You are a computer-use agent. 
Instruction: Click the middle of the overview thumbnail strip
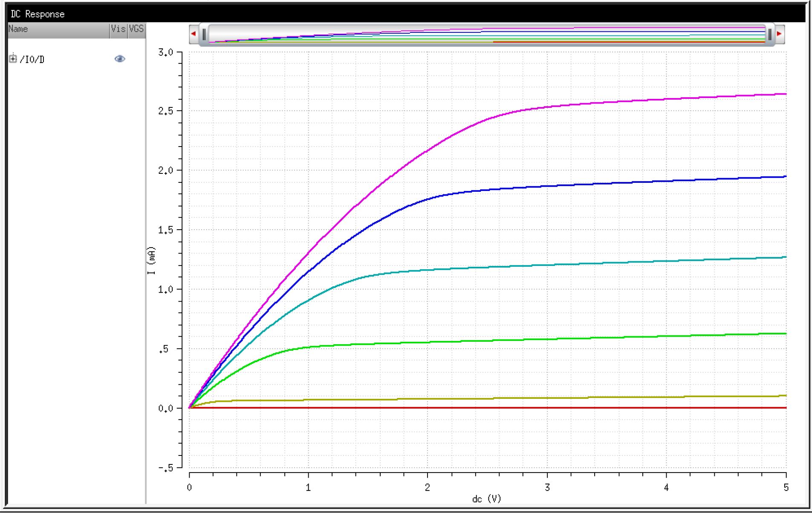point(487,34)
